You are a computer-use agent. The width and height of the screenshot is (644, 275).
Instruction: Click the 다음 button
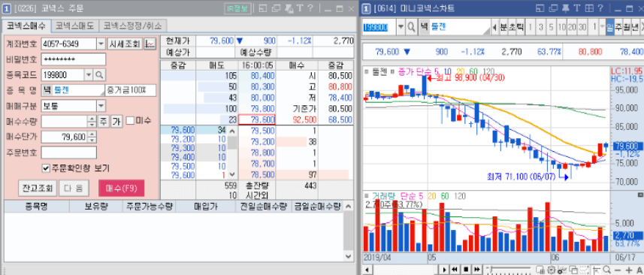point(74,189)
